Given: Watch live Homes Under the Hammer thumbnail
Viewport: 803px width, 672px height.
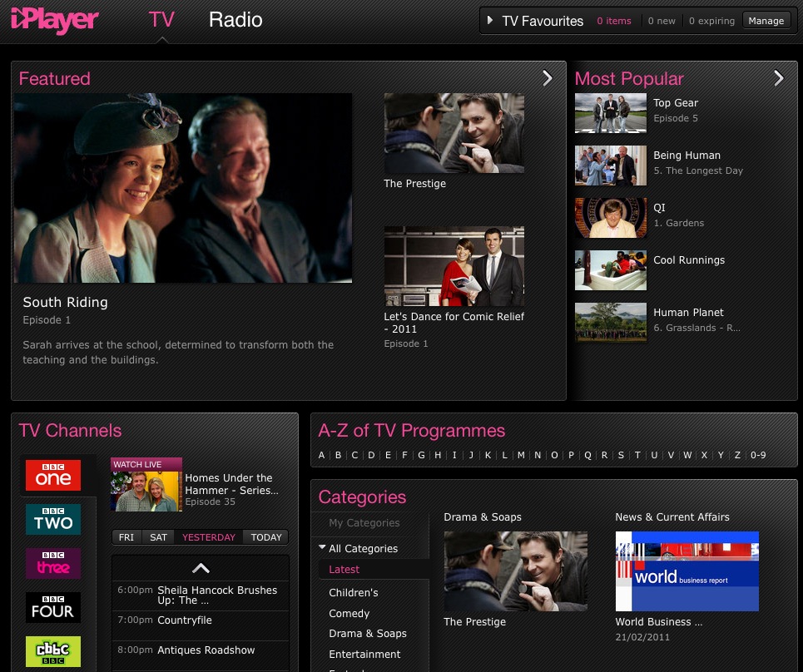Looking at the screenshot, I should click(x=146, y=485).
